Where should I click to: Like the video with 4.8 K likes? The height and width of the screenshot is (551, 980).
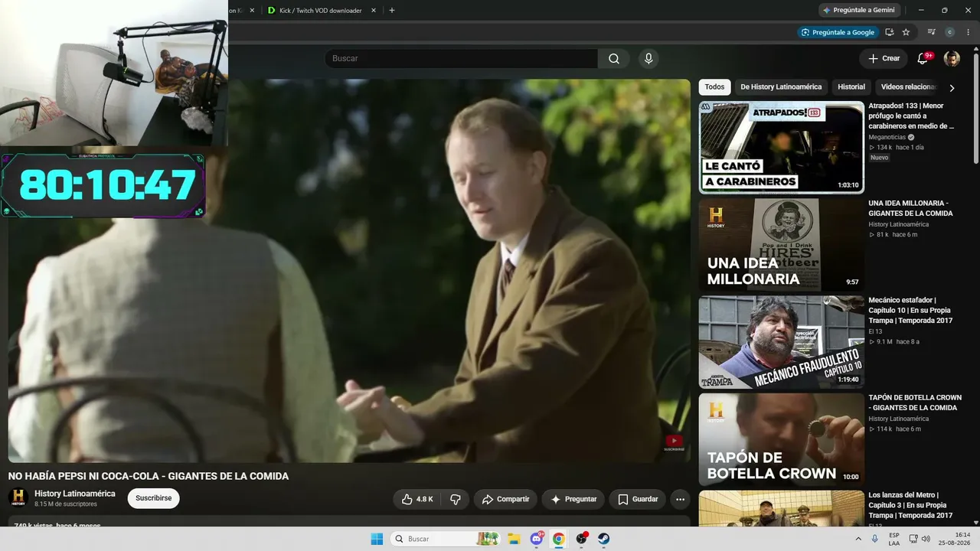(417, 499)
